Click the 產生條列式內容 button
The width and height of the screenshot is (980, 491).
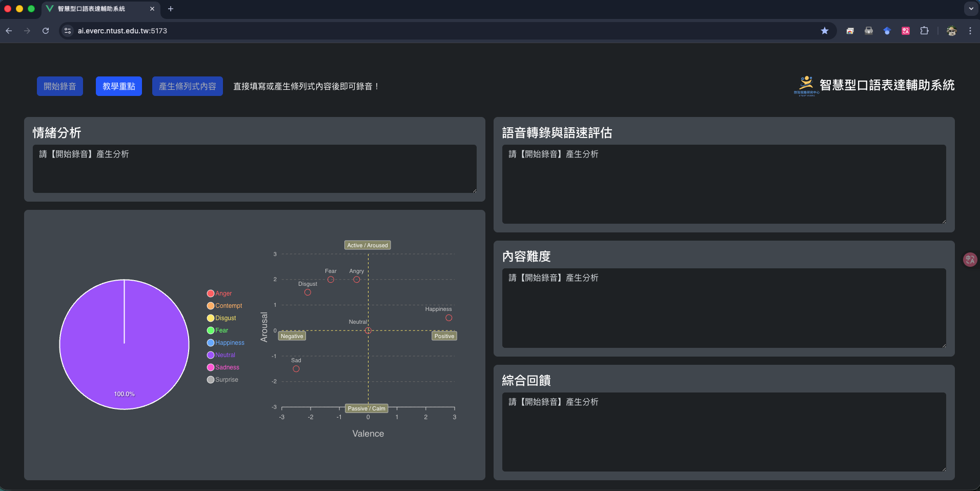pos(187,86)
